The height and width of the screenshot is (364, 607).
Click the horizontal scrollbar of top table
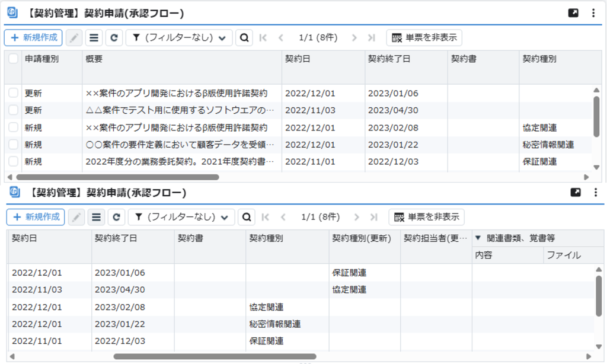(x=117, y=177)
